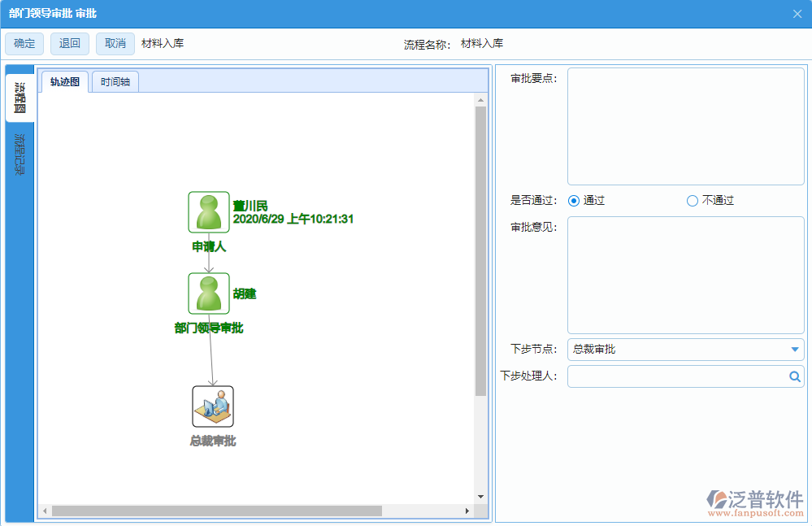
Task: Click the applicant name 董川民
Action: [x=250, y=206]
